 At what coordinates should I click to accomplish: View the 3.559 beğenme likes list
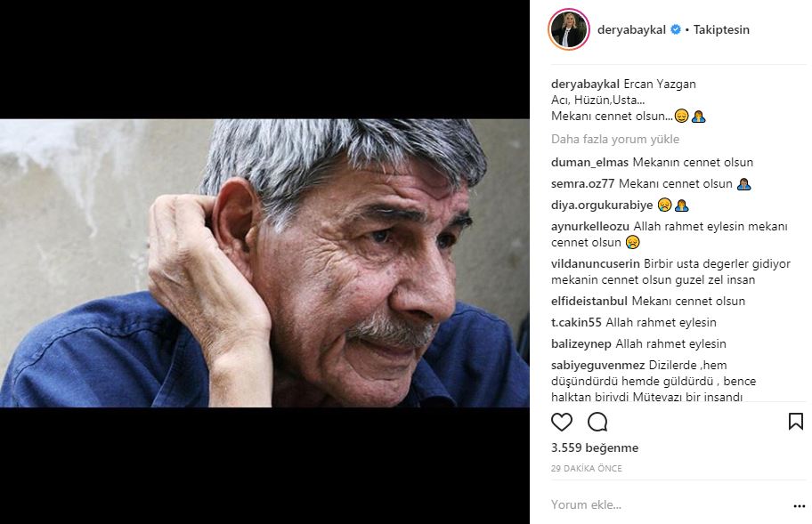(595, 447)
